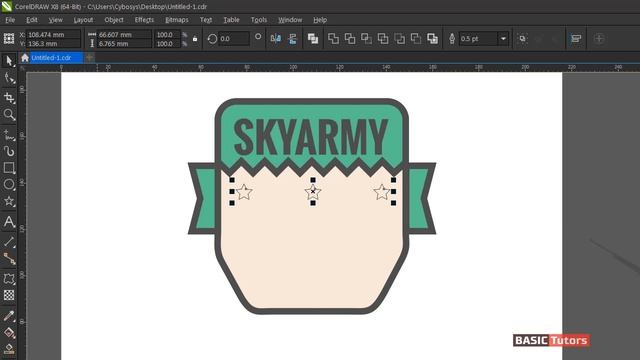This screenshot has height=360, width=640.
Task: Click the quick customize plus icon
Action: pyautogui.click(x=599, y=38)
